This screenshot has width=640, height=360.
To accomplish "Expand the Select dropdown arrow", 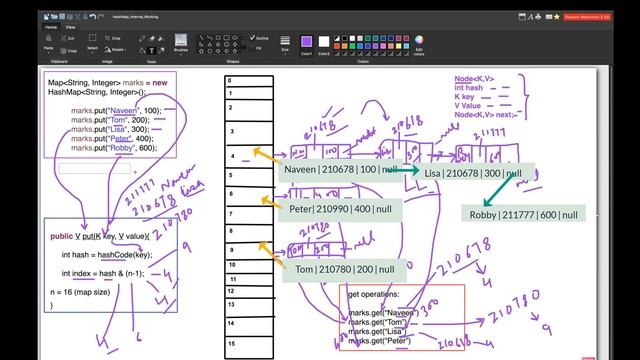I will tap(92, 53).
